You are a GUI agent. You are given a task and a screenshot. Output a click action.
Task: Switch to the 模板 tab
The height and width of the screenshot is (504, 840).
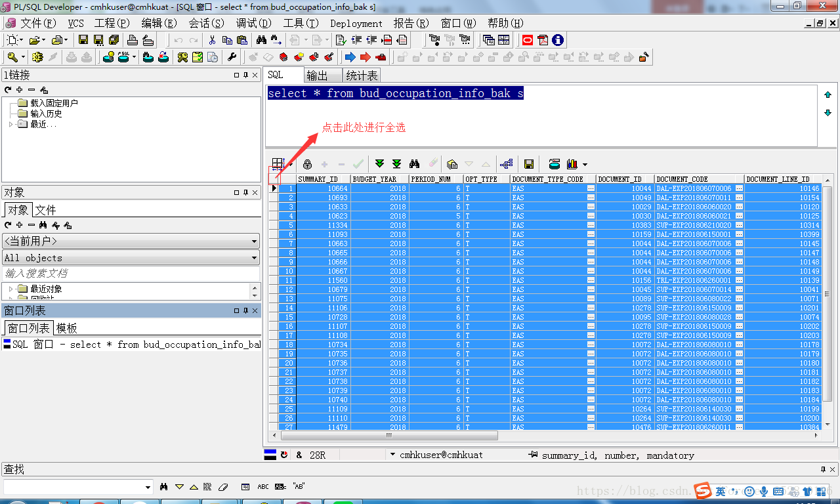pyautogui.click(x=66, y=328)
